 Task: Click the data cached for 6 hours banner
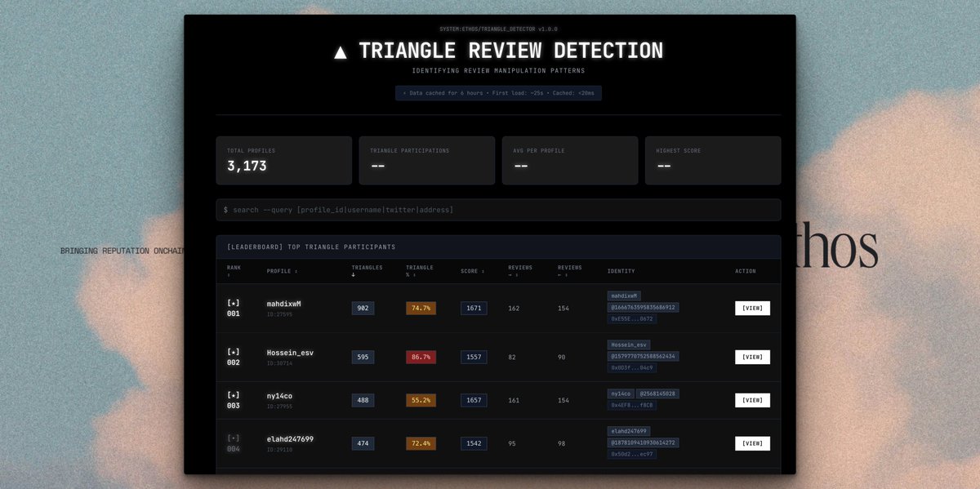pyautogui.click(x=498, y=92)
